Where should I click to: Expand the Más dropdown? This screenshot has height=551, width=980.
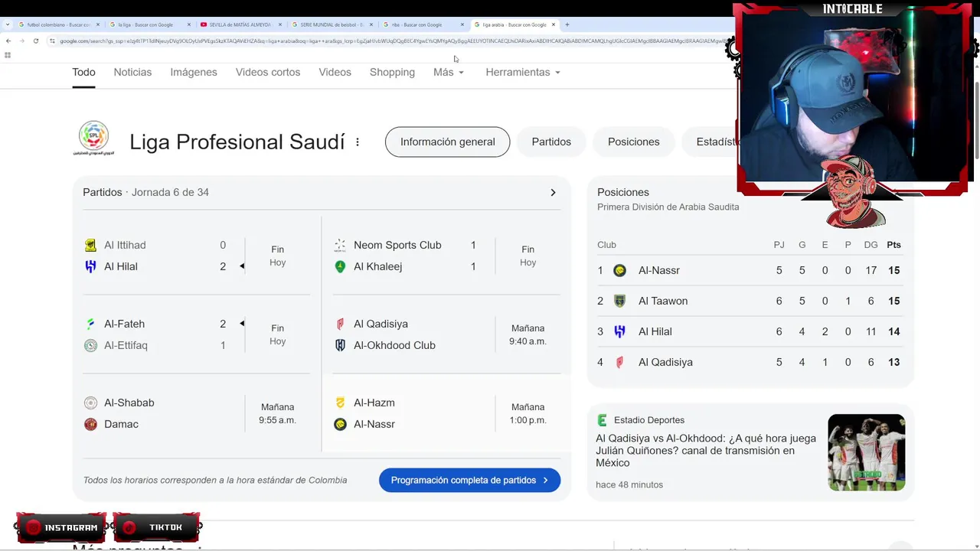coord(448,72)
